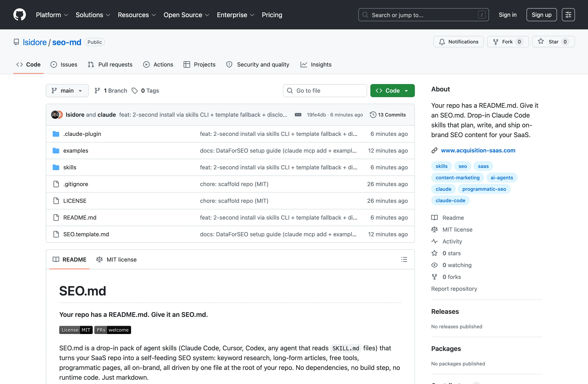Click the License MIT badge in README

tap(76, 330)
